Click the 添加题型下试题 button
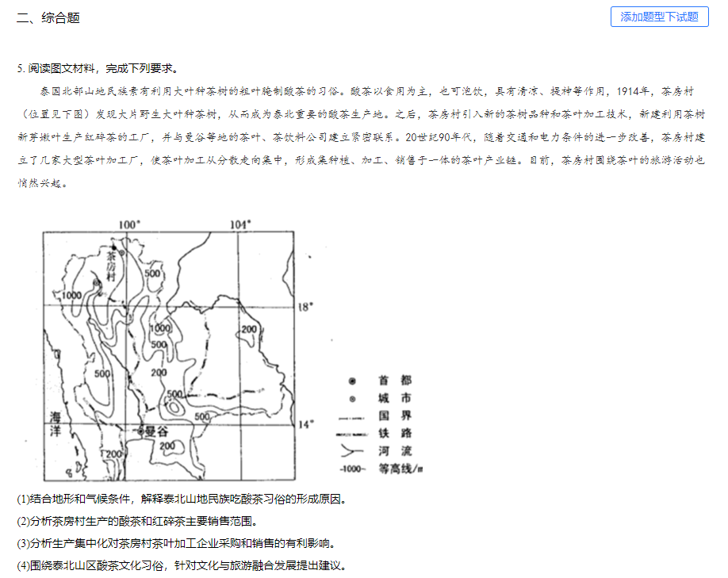Screen dimensions: 728x578 tap(659, 17)
